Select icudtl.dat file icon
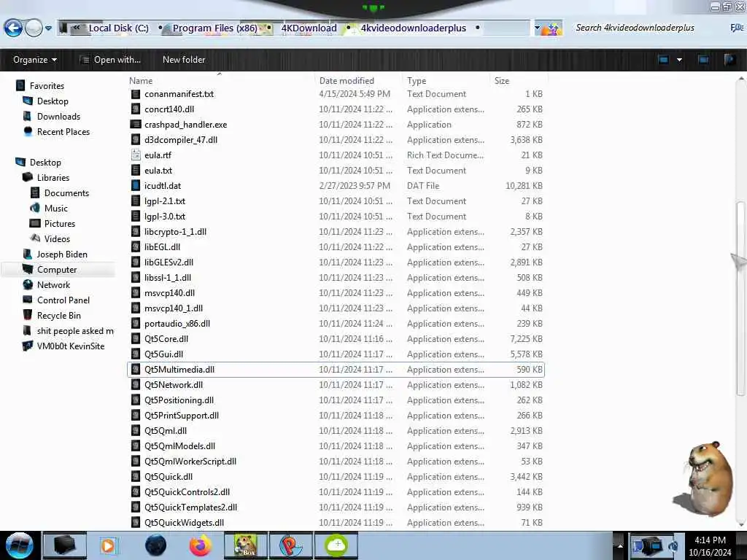The width and height of the screenshot is (747, 560). [x=136, y=186]
